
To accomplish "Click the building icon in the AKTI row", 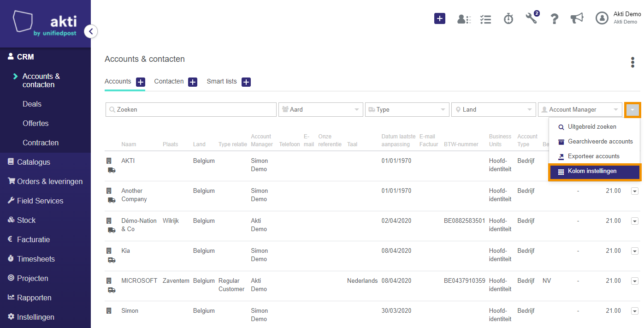I will click(x=109, y=161).
